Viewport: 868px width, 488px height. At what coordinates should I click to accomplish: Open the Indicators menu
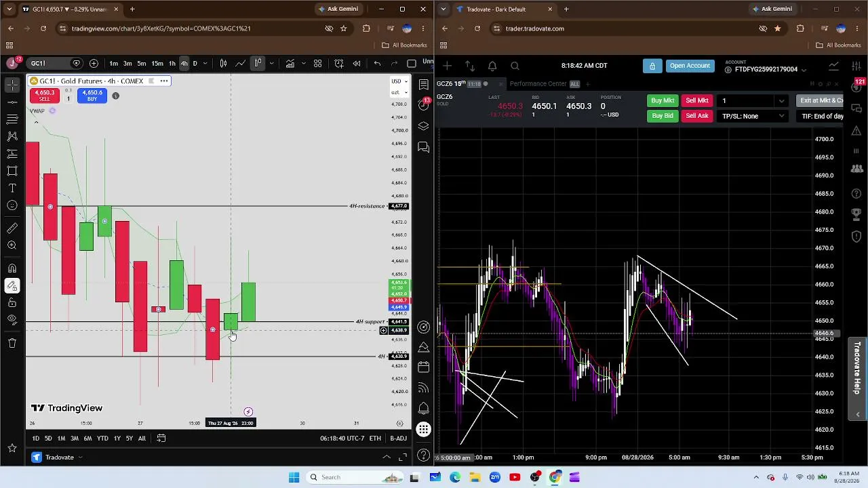(x=290, y=64)
